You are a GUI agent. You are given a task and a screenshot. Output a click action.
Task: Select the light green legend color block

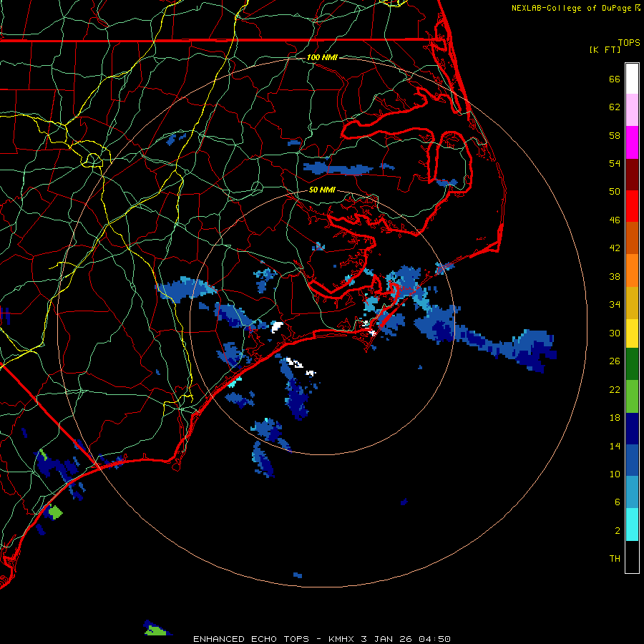tap(632, 396)
